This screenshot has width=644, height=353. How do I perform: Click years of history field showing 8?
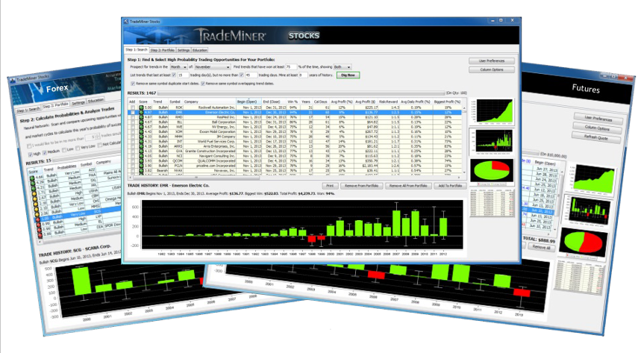point(303,75)
